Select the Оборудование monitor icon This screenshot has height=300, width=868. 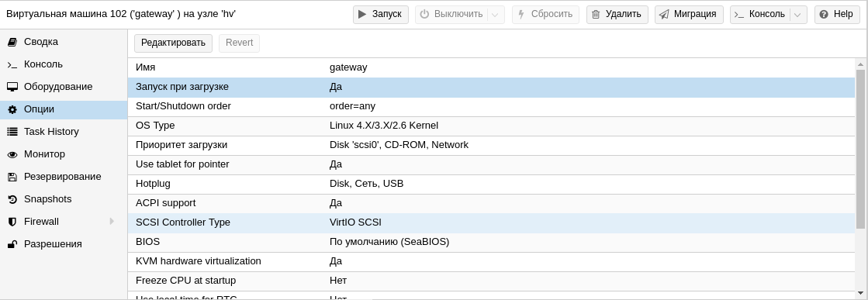pos(12,87)
